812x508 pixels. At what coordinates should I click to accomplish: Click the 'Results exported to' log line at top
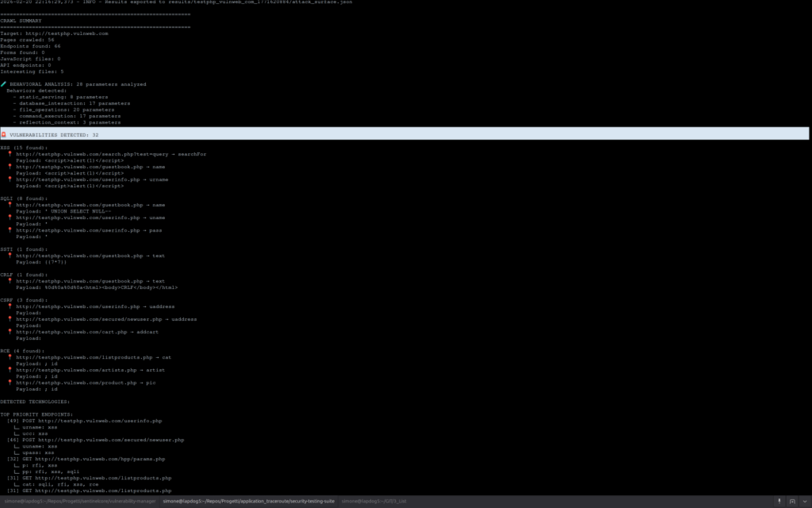click(176, 2)
